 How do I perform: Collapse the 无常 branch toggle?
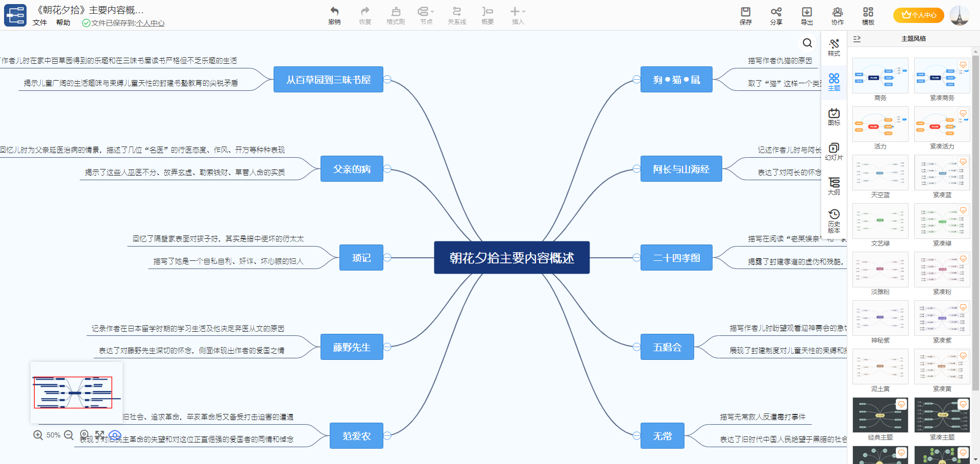(636, 435)
